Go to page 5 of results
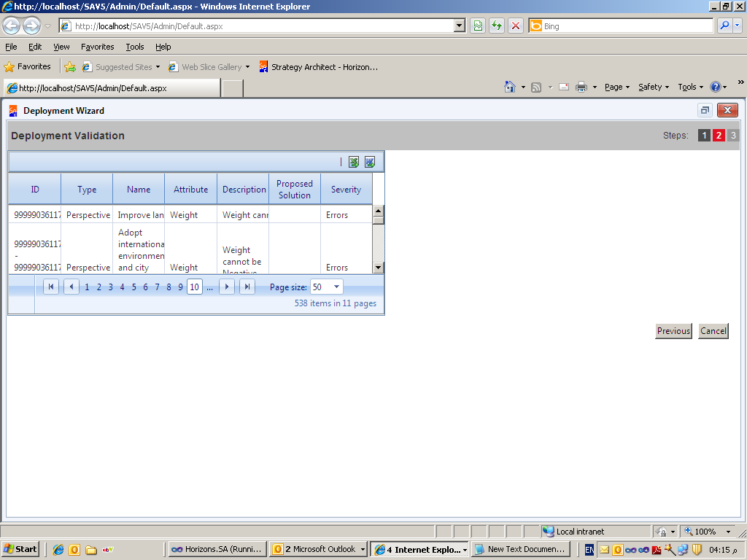This screenshot has width=747, height=560. (x=134, y=287)
